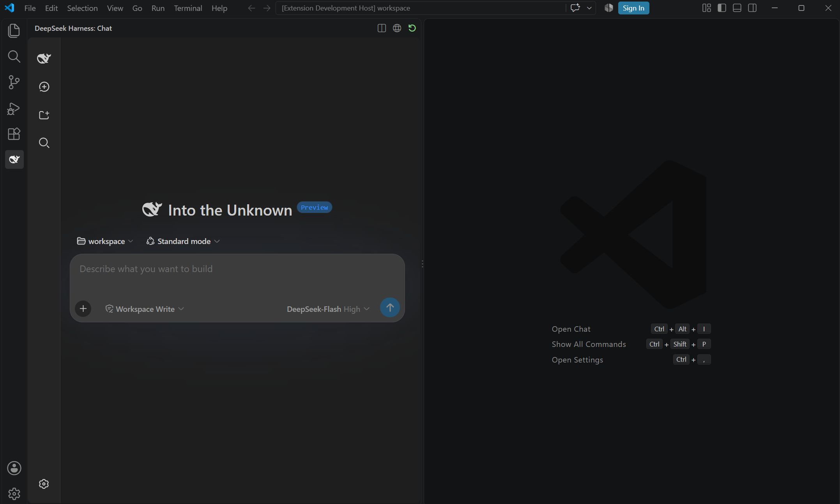Image resolution: width=840 pixels, height=504 pixels.
Task: Go forward with the right arrow
Action: point(267,8)
